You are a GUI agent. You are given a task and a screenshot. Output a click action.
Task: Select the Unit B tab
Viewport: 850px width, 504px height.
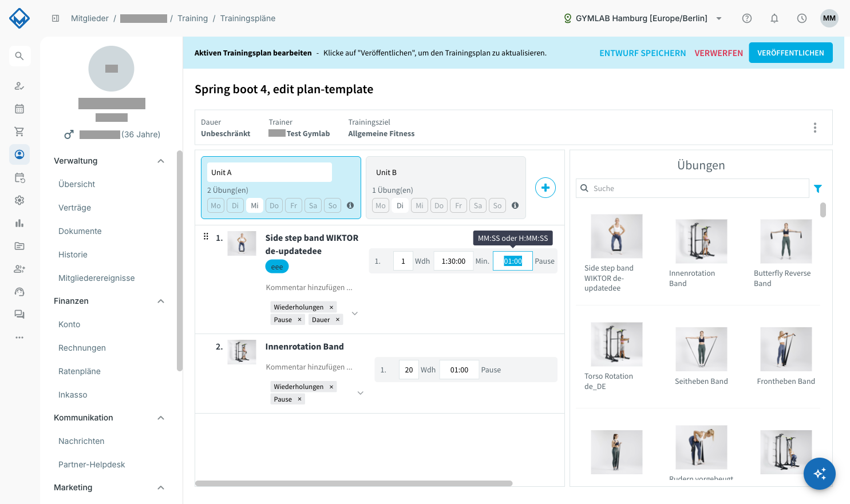[446, 188]
